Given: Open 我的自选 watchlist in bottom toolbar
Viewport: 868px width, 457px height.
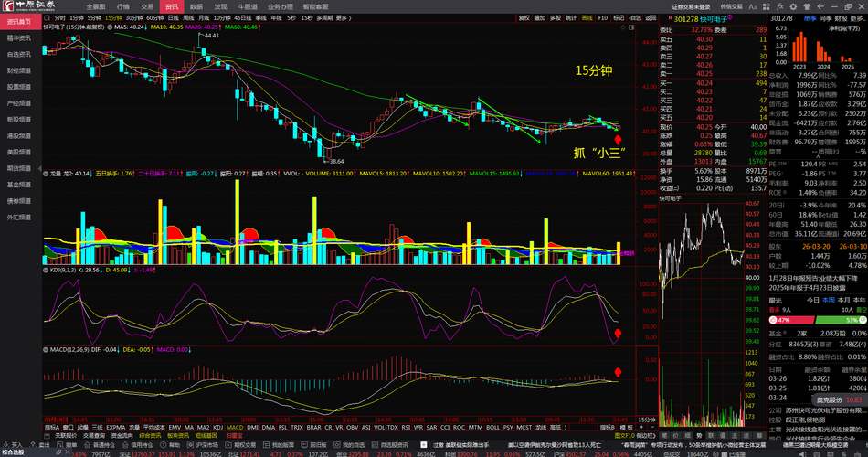Looking at the screenshot, I should pos(349,445).
